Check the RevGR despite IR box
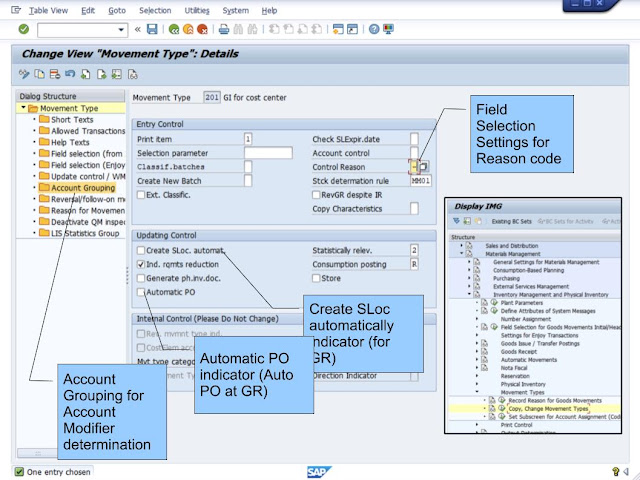 316,195
